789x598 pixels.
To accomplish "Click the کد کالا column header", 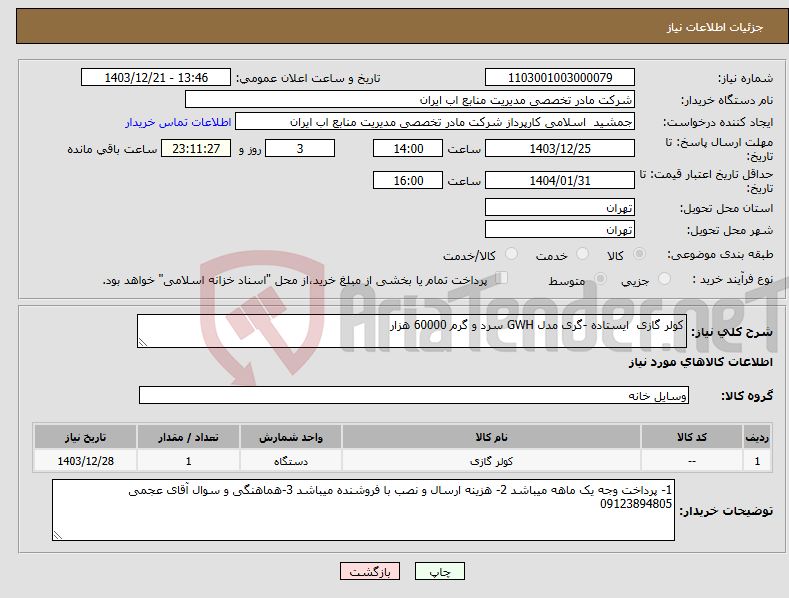I will [692, 437].
